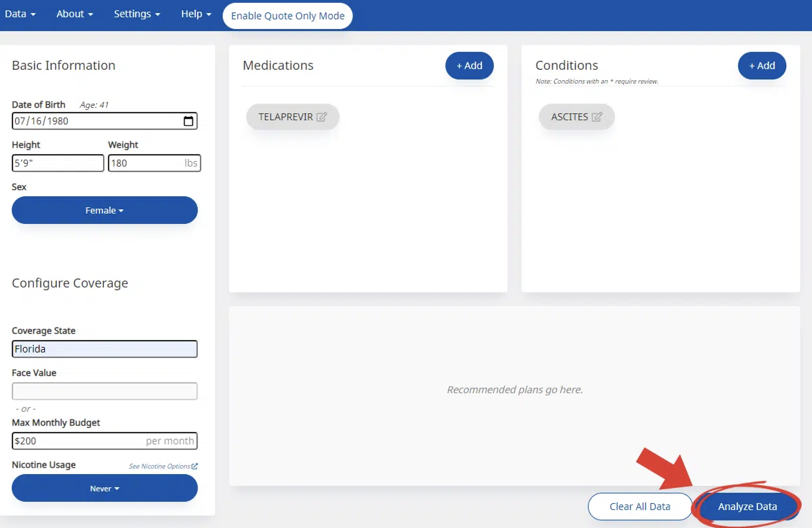Add a new medication
The image size is (812, 528).
(469, 66)
